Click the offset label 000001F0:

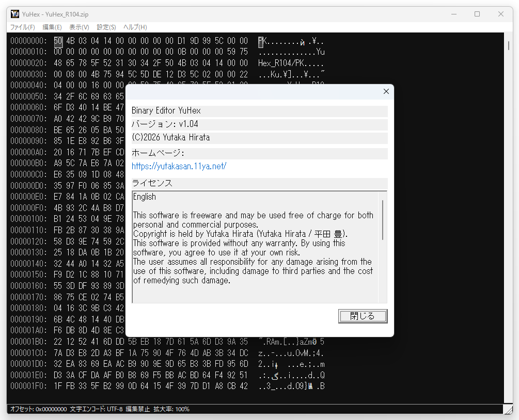(x=28, y=386)
